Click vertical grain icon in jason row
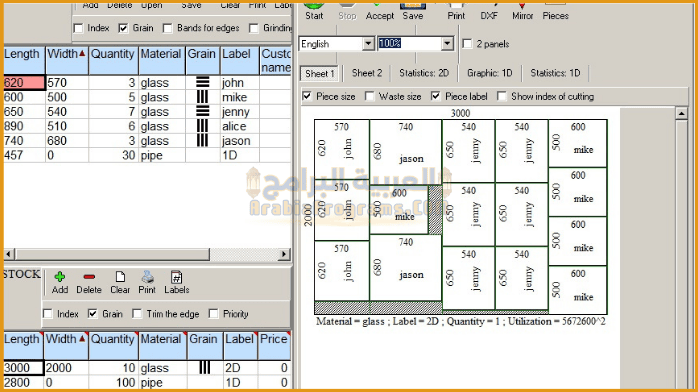Image resolution: width=698 pixels, height=392 pixels. click(x=203, y=141)
